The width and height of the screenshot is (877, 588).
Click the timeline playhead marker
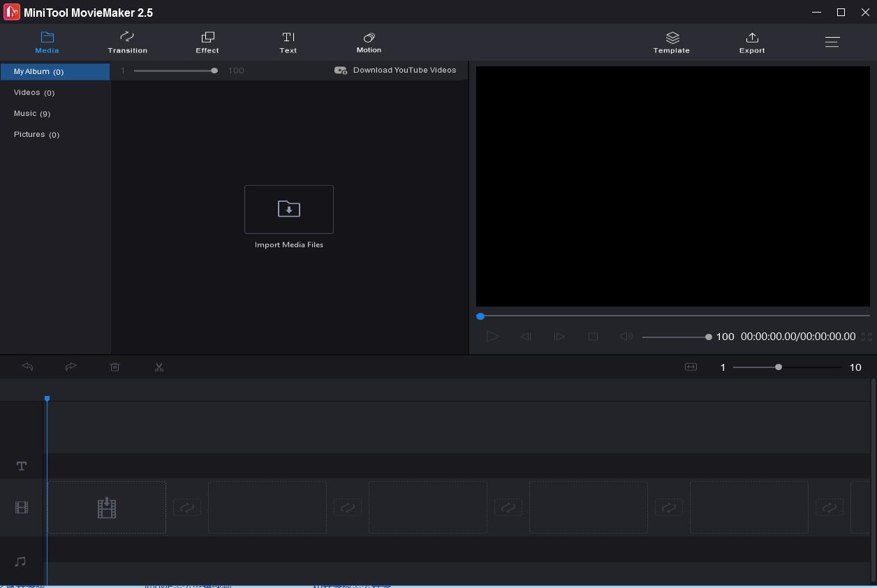[47, 399]
